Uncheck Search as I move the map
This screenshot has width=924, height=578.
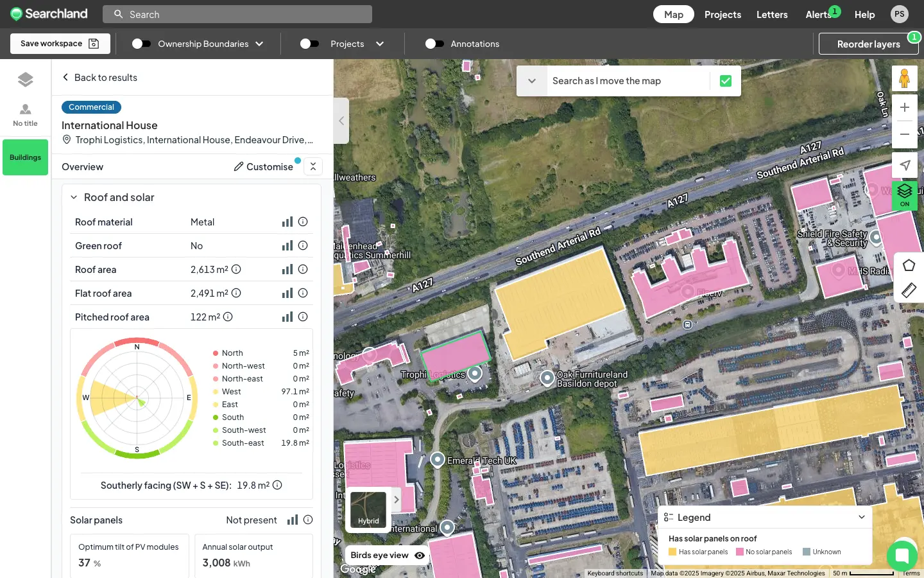(725, 81)
